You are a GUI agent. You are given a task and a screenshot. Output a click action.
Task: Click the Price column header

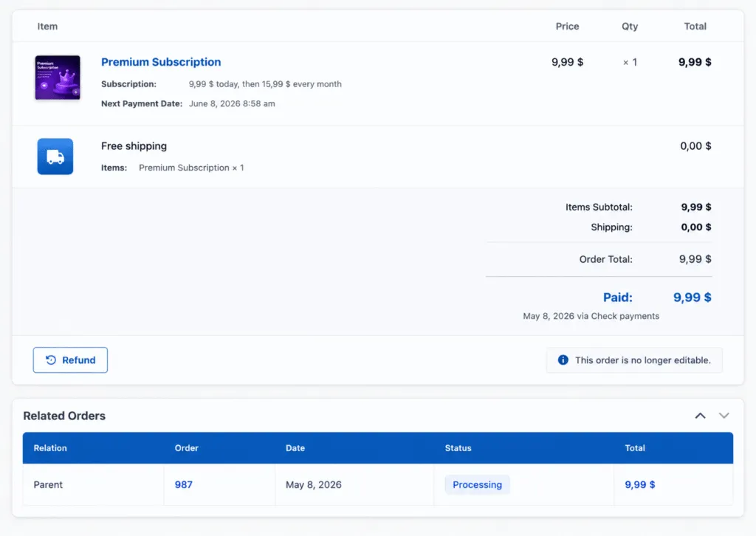coord(567,27)
